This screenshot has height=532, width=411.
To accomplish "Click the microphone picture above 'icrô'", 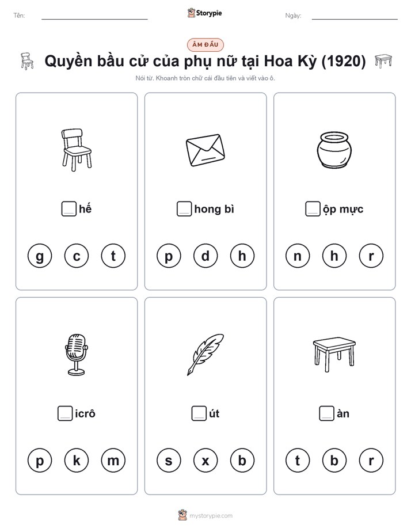I will (x=77, y=355).
